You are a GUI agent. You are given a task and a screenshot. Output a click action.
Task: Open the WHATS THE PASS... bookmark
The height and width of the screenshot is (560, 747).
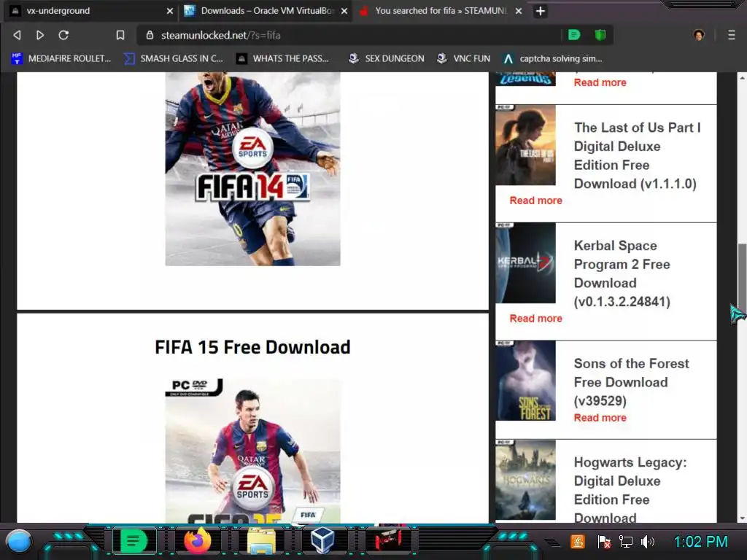(283, 58)
